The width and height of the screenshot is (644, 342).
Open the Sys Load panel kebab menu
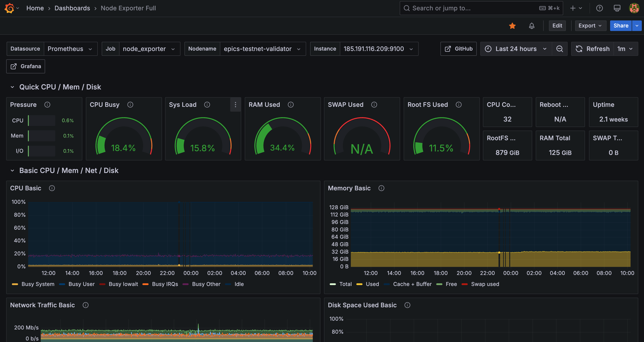coord(235,105)
